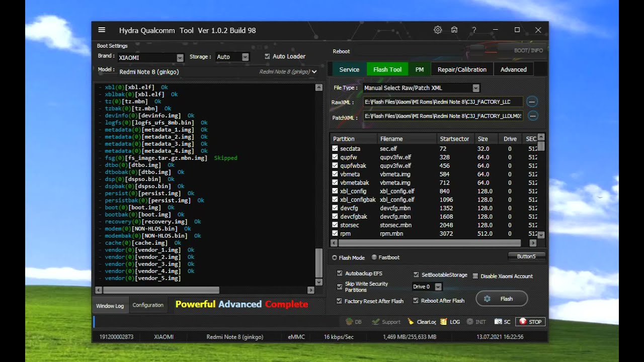Image resolution: width=644 pixels, height=362 pixels.
Task: Click the DB database icon button
Action: pos(354,322)
